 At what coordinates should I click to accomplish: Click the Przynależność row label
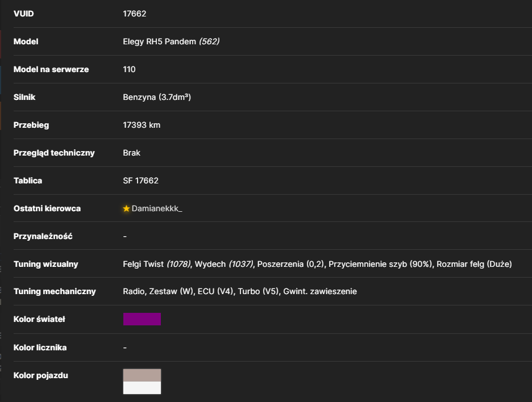point(43,236)
